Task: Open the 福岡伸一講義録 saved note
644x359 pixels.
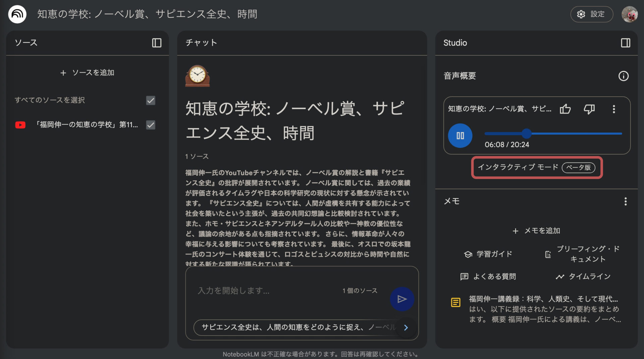Action: pyautogui.click(x=537, y=309)
